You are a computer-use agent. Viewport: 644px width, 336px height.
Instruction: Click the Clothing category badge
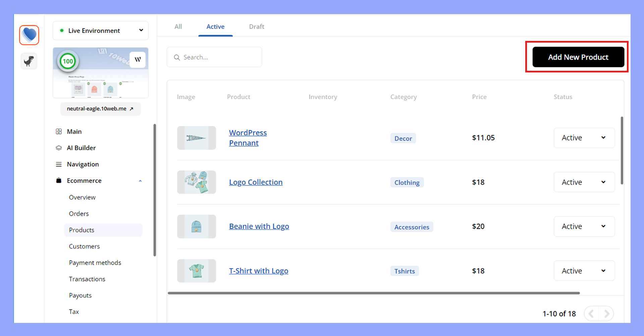coord(407,182)
